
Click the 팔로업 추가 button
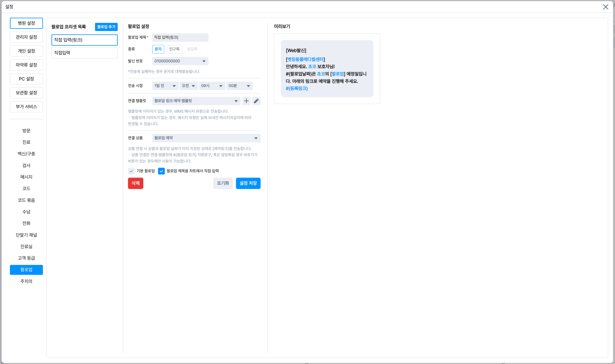(x=106, y=27)
